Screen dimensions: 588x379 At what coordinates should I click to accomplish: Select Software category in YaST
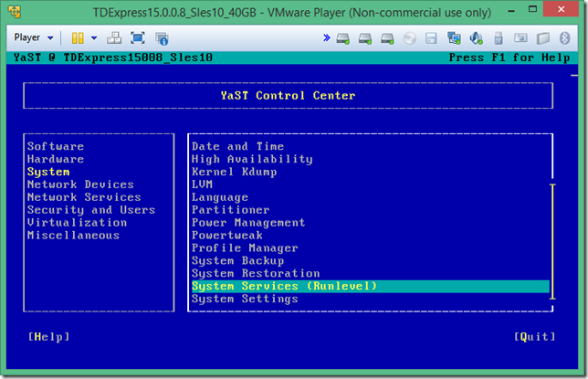pos(56,146)
